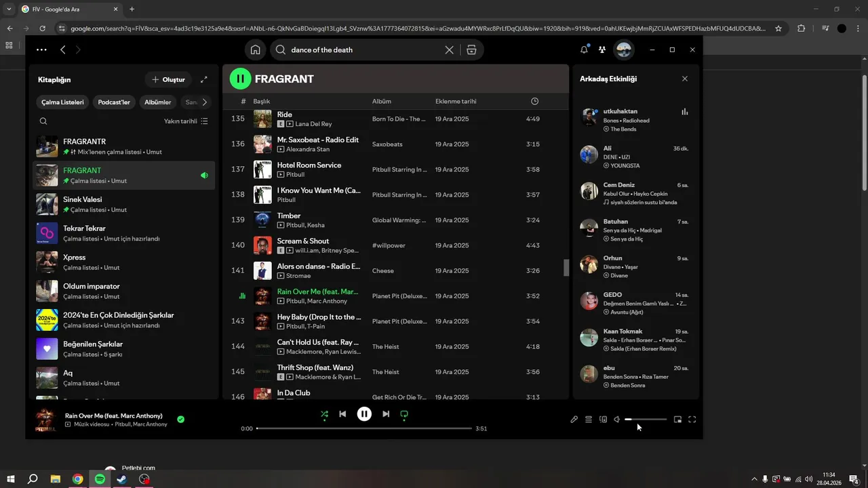Image resolution: width=868 pixels, height=488 pixels.
Task: Clear the search field text
Action: coord(449,49)
